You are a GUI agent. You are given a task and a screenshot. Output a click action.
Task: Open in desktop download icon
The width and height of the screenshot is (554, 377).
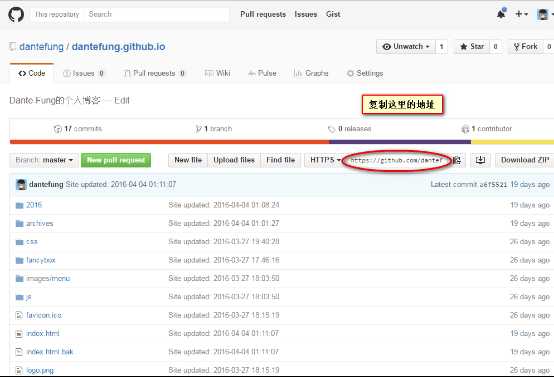(480, 160)
